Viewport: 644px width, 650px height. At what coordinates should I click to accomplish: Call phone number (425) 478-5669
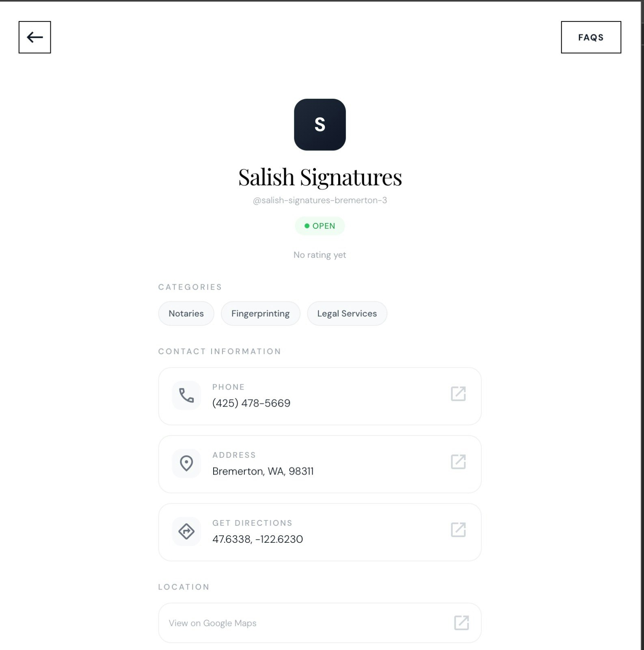(x=251, y=403)
